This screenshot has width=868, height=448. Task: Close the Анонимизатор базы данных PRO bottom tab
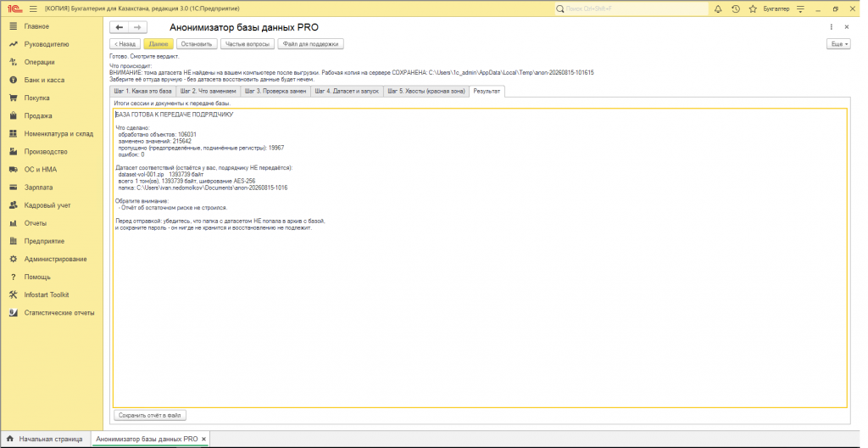click(x=204, y=440)
